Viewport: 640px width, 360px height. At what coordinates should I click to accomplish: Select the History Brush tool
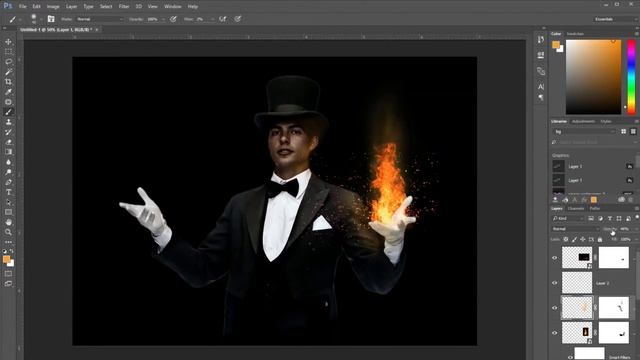pyautogui.click(x=8, y=132)
